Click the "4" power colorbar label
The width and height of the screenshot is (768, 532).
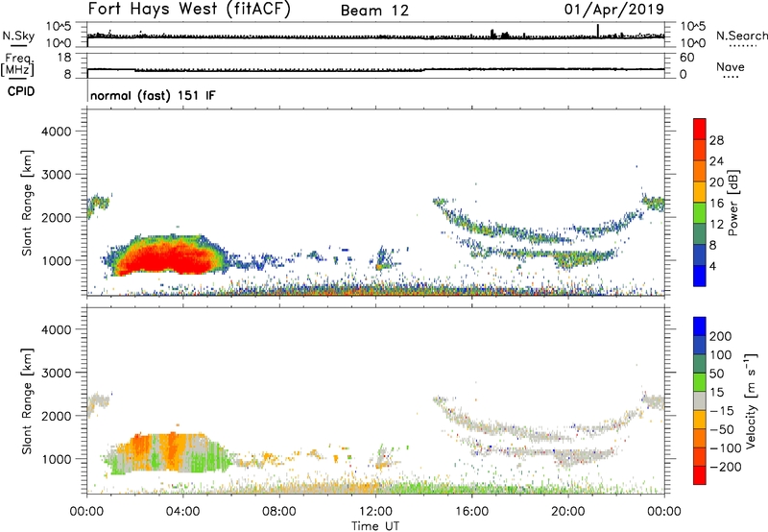click(x=712, y=267)
